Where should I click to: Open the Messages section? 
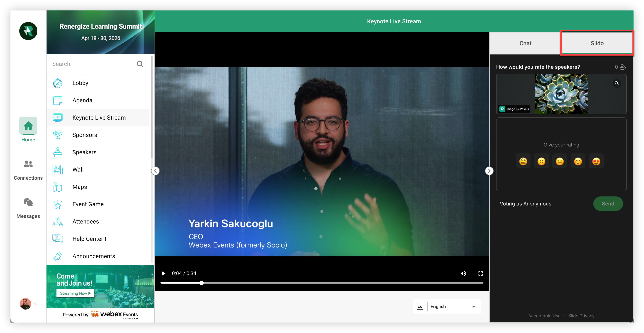click(x=28, y=208)
